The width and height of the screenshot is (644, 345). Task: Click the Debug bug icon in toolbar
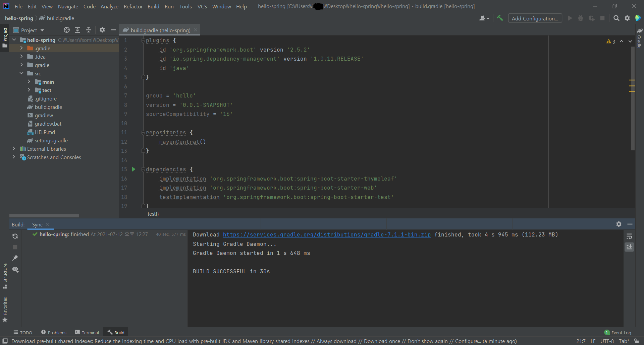click(581, 18)
